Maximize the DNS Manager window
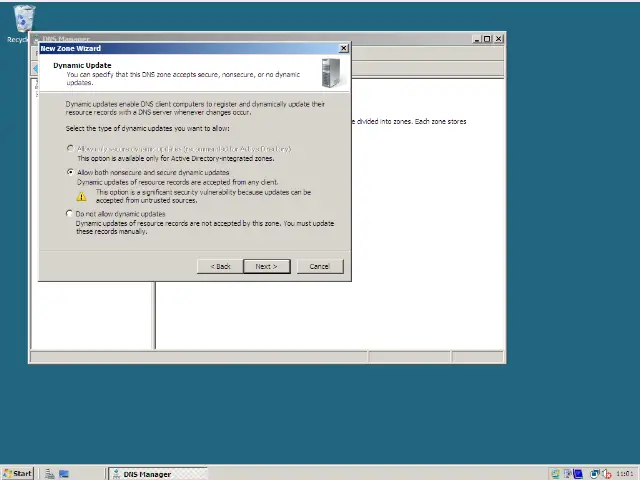 [487, 39]
